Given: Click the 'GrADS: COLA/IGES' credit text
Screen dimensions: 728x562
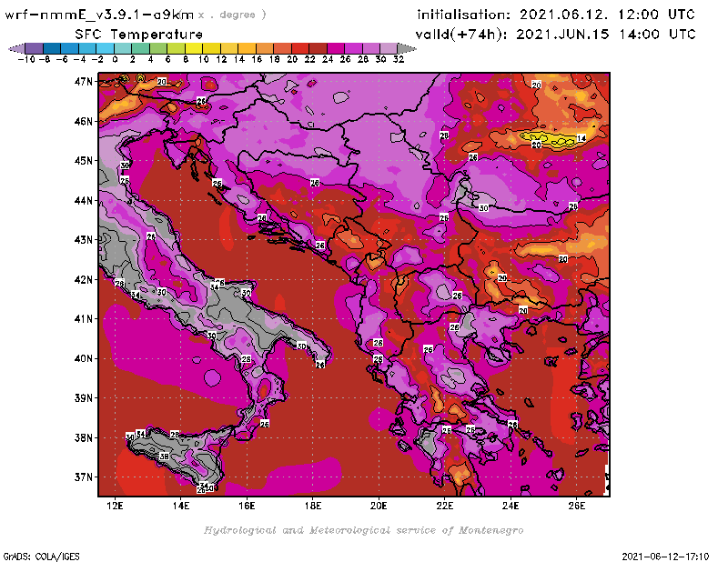Looking at the screenshot, I should pyautogui.click(x=42, y=557).
